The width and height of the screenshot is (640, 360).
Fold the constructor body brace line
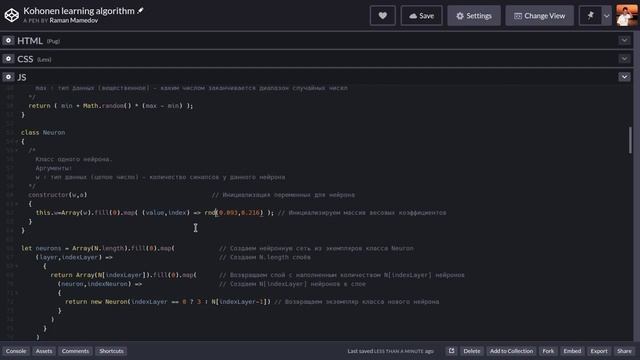pos(17,204)
